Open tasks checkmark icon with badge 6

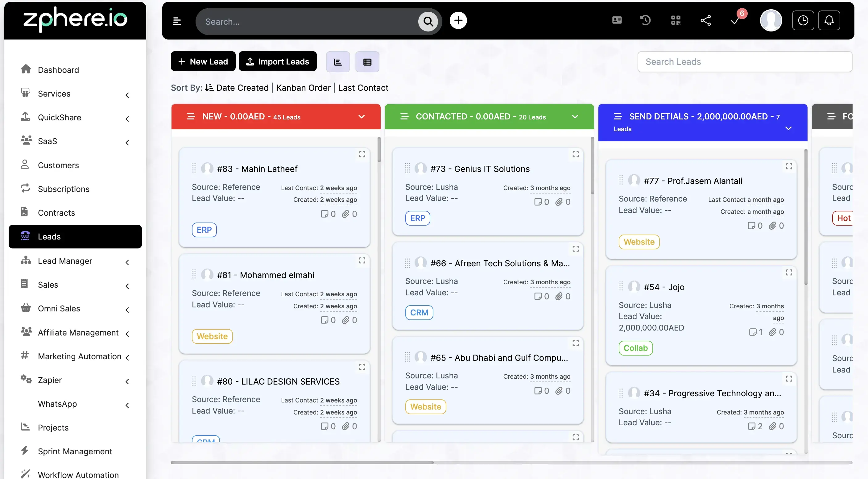coord(735,21)
